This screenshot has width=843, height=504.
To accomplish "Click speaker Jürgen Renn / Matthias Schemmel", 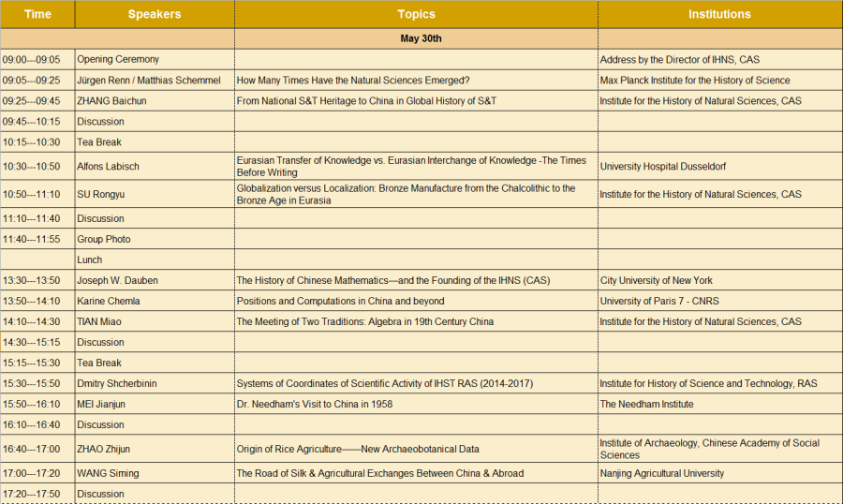I will (x=148, y=80).
